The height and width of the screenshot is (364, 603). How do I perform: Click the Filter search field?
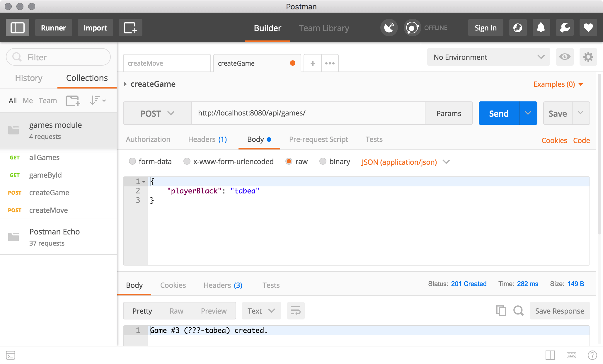(x=58, y=57)
